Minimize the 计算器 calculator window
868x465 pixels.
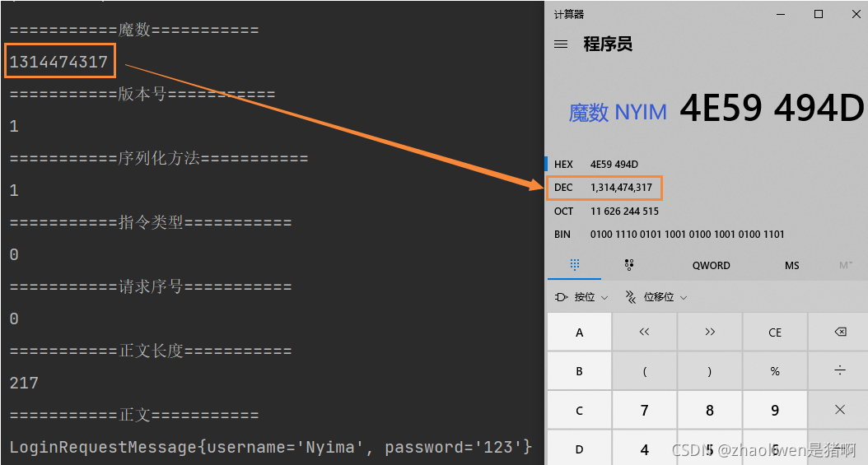tap(781, 14)
